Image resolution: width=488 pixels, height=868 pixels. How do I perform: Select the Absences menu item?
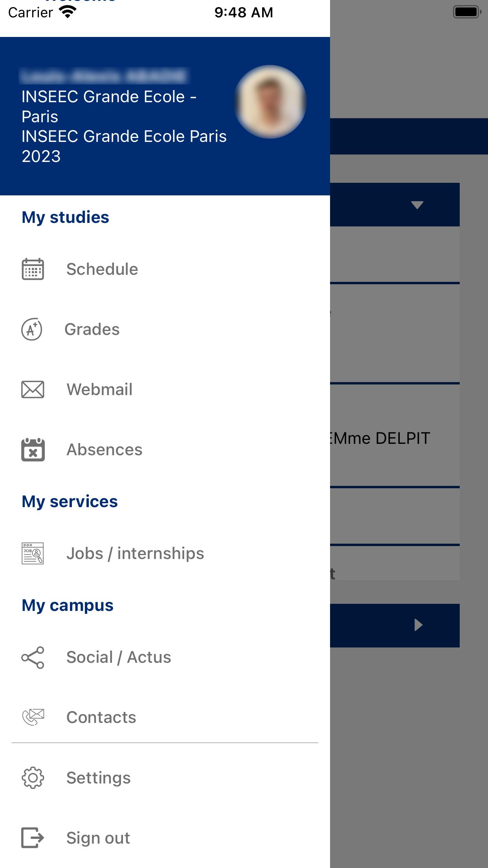[x=105, y=450]
